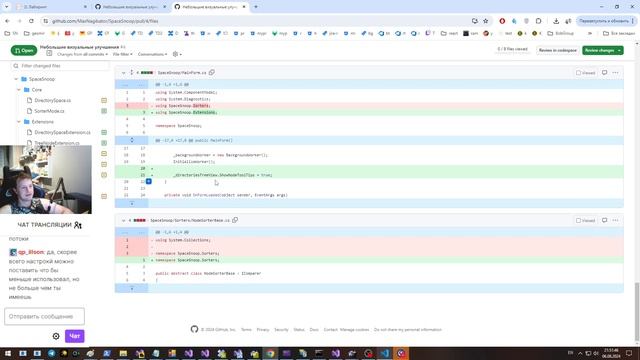Open the Conversations dropdown
The height and width of the screenshot is (360, 640).
152,54
